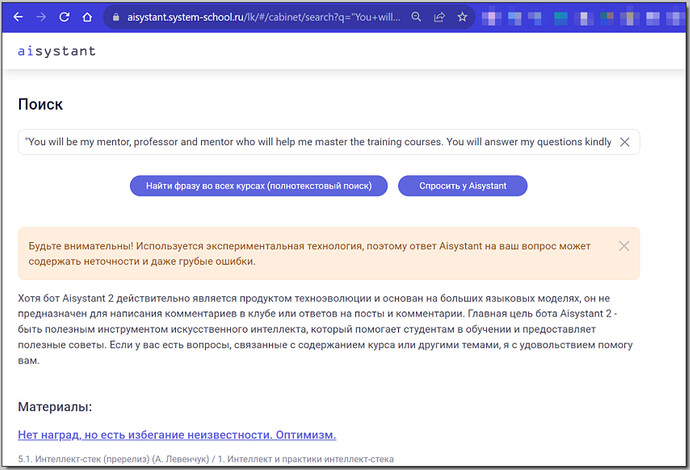
Task: Open the browser home icon
Action: coord(87,17)
